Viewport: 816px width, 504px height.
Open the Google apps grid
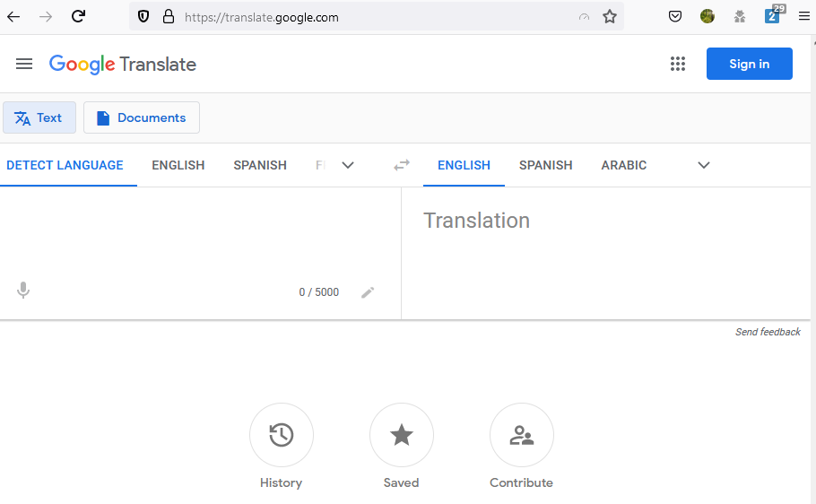click(x=678, y=64)
